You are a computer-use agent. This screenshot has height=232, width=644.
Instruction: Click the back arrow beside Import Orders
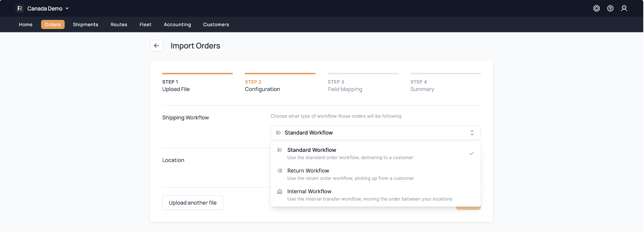tap(156, 46)
